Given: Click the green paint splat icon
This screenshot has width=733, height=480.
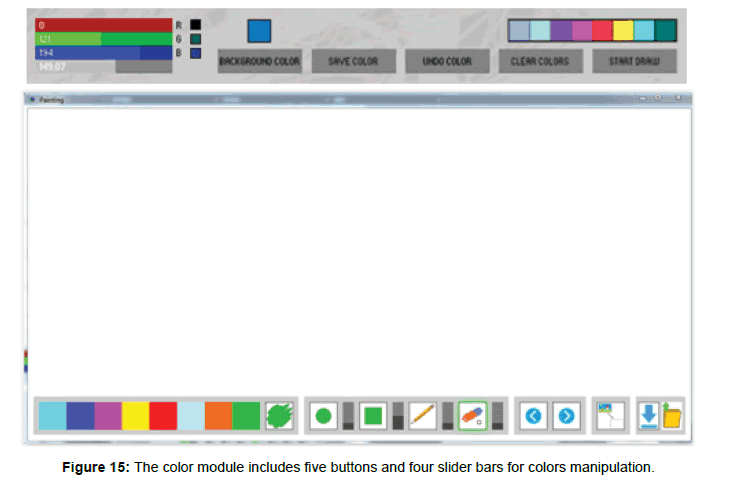Looking at the screenshot, I should tap(279, 415).
